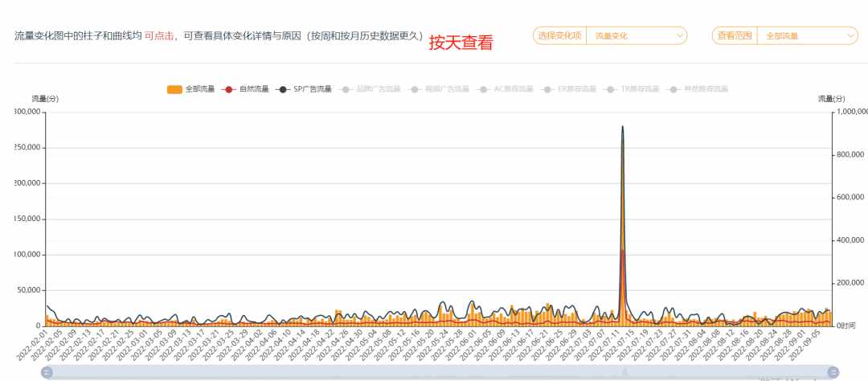Screen dimensions: 868x381
Task: Click the 2022-03-01 date label on the axis
Action: coord(133,345)
